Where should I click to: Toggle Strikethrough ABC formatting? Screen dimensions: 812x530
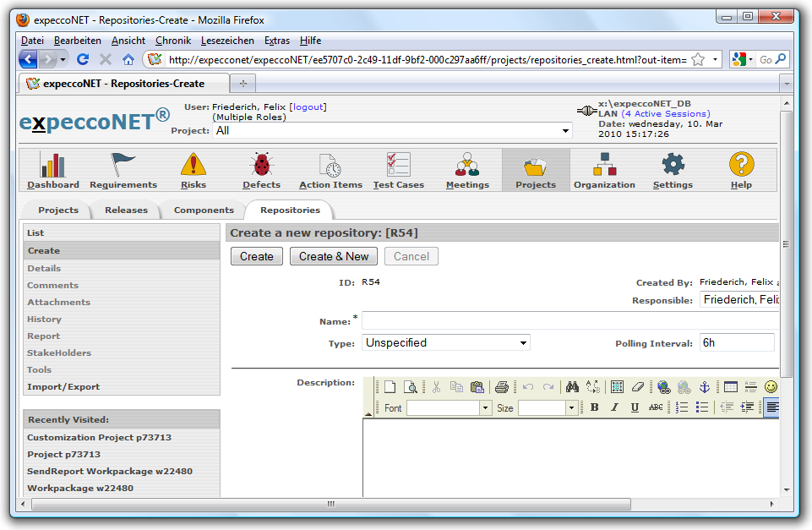655,407
